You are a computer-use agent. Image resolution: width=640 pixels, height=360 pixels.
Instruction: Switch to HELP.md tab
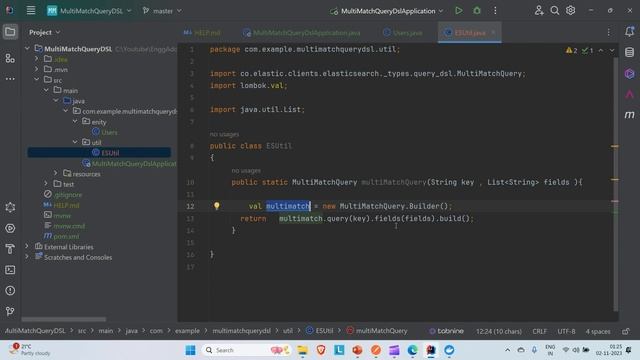202,33
